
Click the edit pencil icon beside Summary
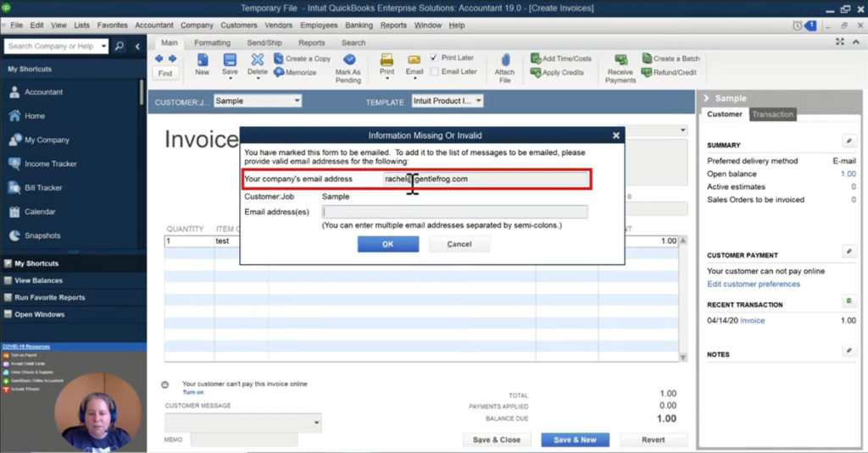click(849, 141)
